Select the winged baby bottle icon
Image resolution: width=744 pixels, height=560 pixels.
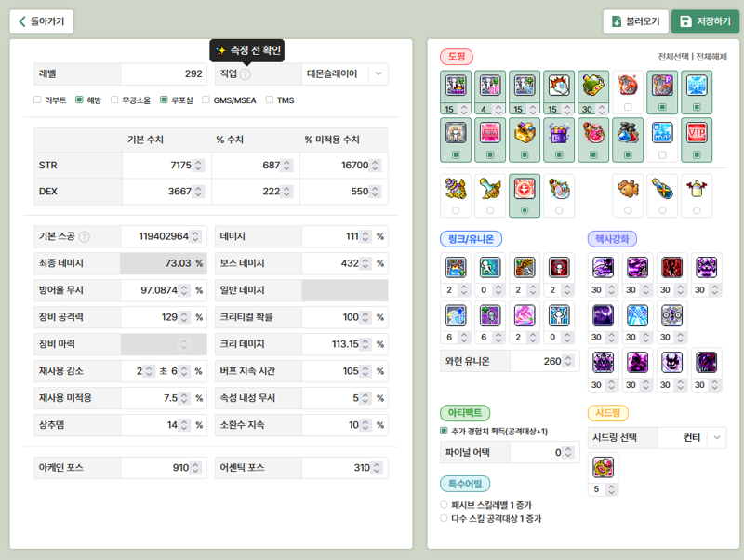tap(696, 189)
